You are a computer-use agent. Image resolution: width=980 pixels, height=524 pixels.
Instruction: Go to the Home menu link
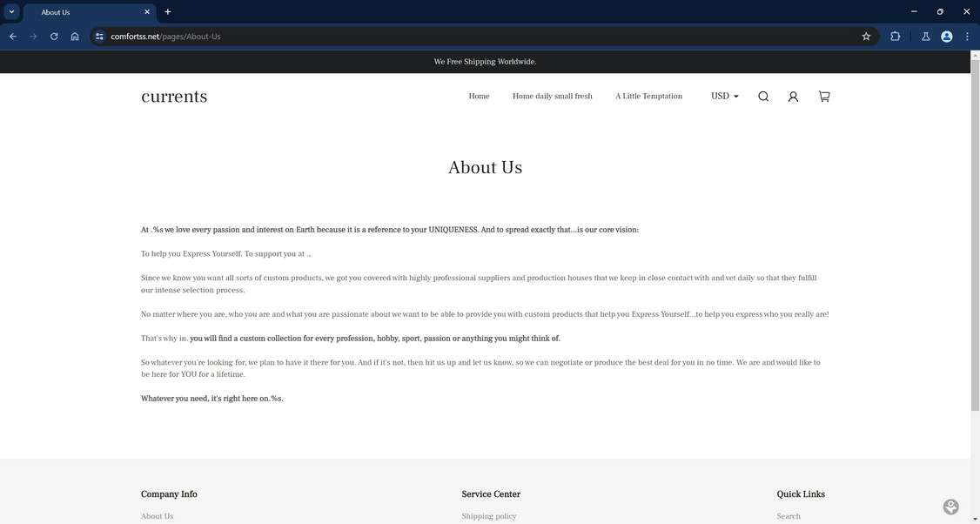click(x=479, y=97)
